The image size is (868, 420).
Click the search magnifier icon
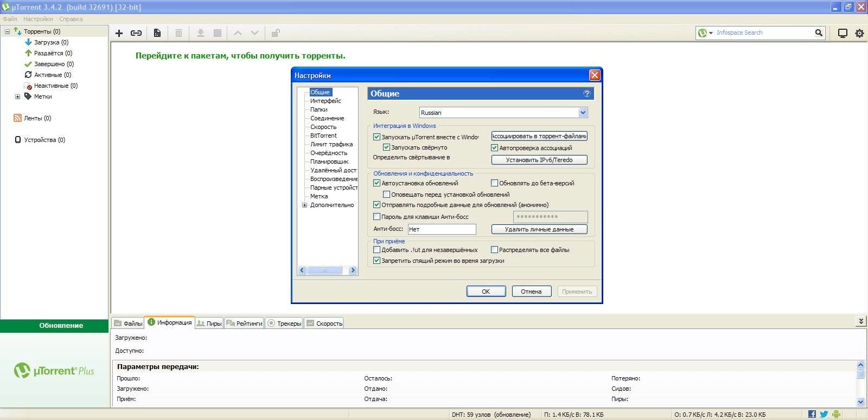819,33
